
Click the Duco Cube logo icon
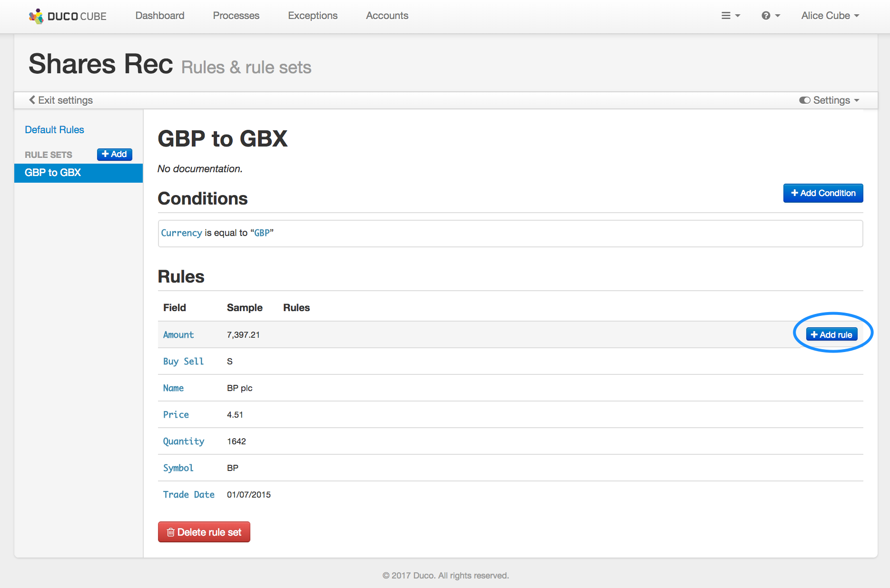[36, 16]
